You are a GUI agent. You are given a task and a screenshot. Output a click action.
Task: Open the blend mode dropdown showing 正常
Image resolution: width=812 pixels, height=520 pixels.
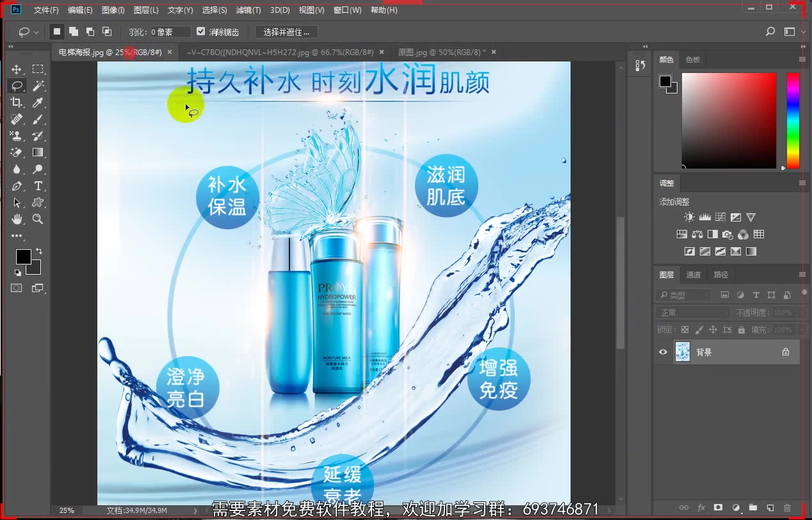(x=692, y=313)
